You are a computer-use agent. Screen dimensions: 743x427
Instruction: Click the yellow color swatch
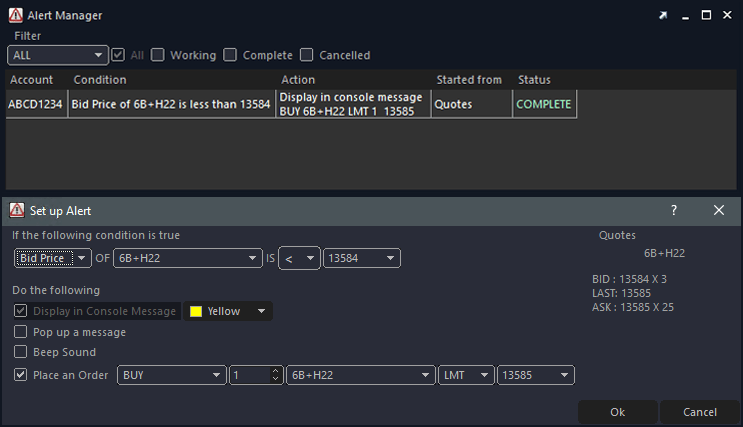pos(196,311)
